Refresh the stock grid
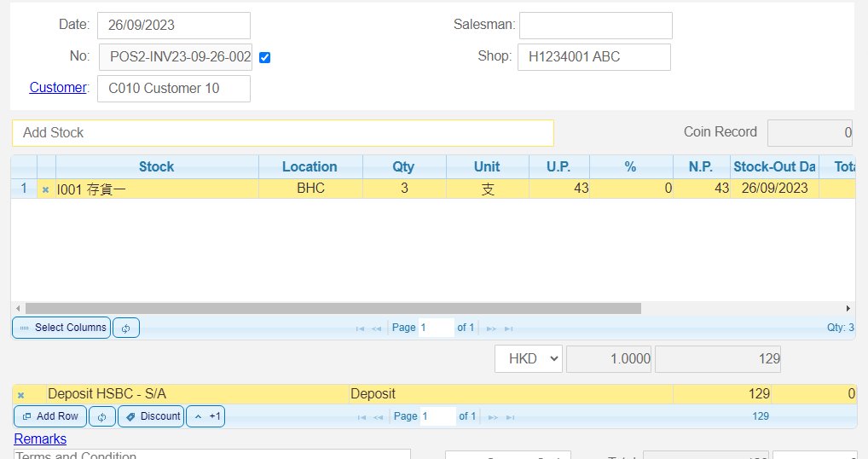 [x=125, y=328]
